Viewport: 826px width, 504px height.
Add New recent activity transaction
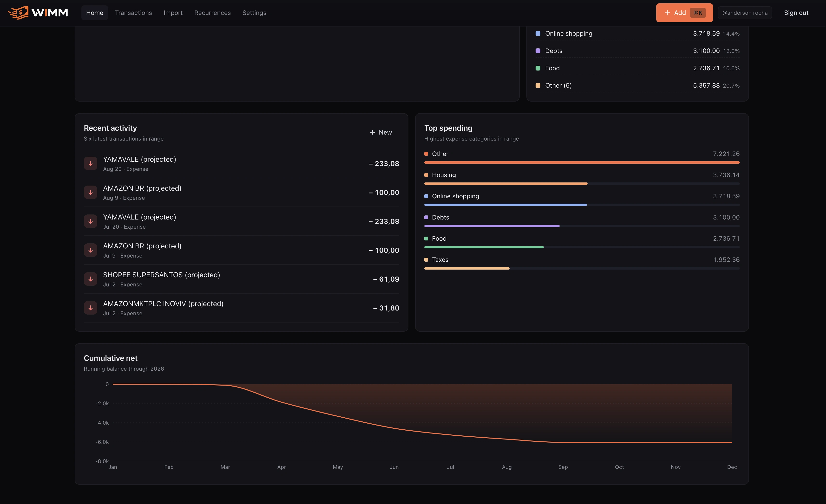tap(381, 132)
